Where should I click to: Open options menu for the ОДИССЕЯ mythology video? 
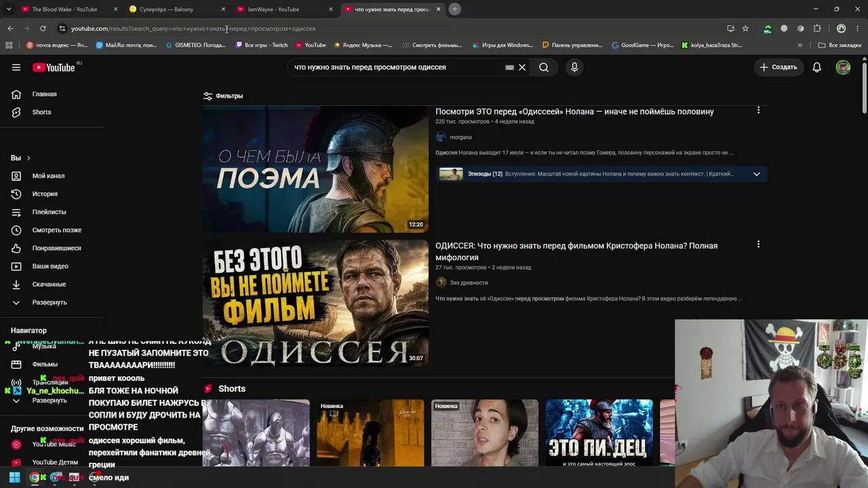click(x=758, y=244)
